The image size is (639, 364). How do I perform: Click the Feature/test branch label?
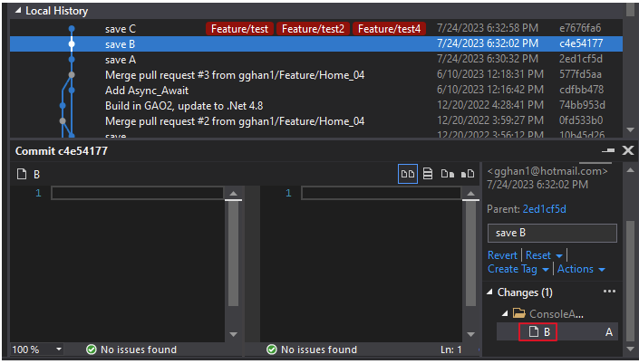pos(239,28)
